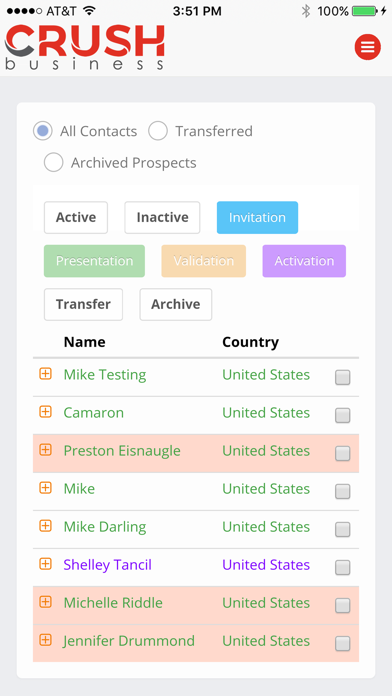Screen dimensions: 392x696
Task: Open the red hamburger menu
Action: pyautogui.click(x=368, y=47)
